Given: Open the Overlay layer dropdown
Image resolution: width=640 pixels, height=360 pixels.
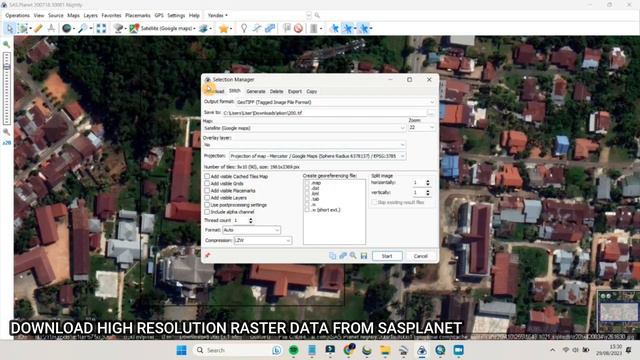Looking at the screenshot, I should click(x=304, y=145).
